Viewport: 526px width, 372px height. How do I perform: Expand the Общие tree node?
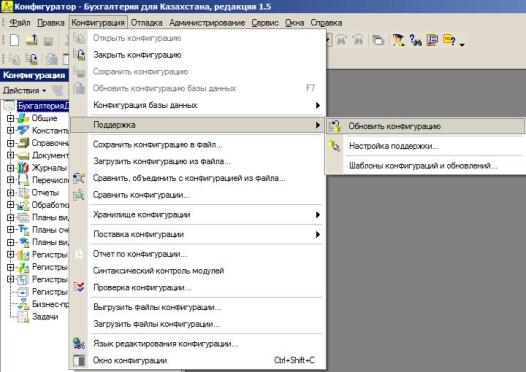[10, 118]
